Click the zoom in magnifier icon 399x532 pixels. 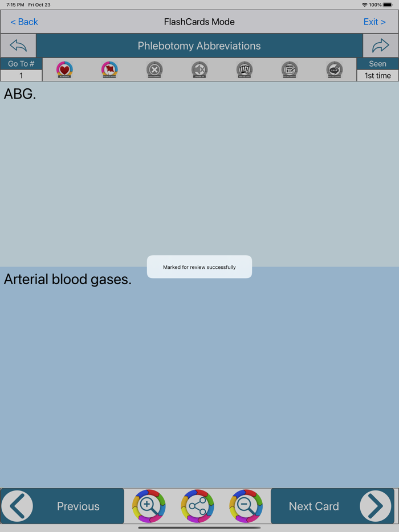click(149, 506)
